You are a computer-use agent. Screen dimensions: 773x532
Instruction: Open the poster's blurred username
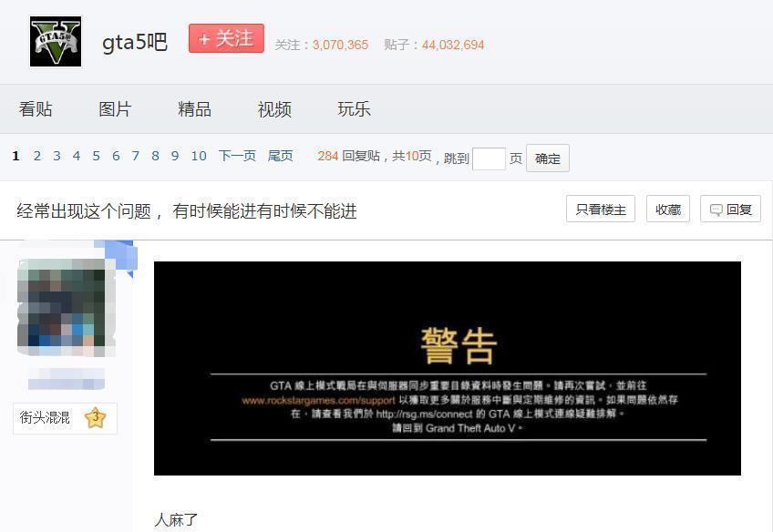coord(66,379)
